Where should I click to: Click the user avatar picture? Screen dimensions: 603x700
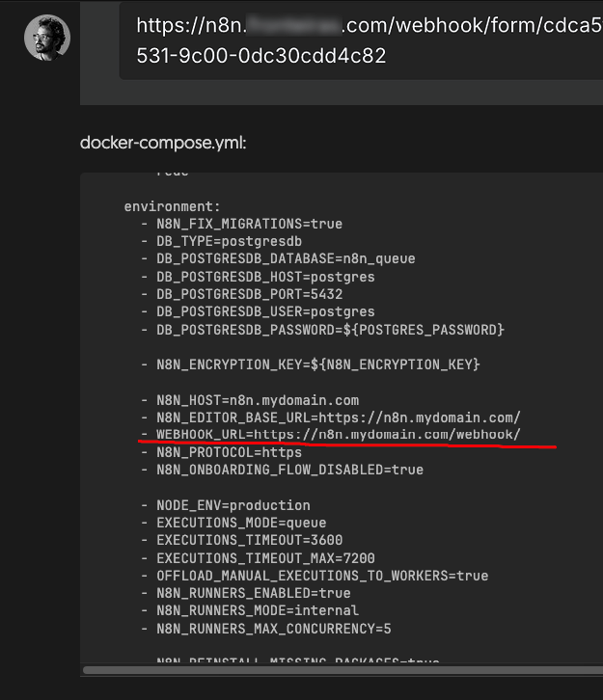pyautogui.click(x=47, y=38)
